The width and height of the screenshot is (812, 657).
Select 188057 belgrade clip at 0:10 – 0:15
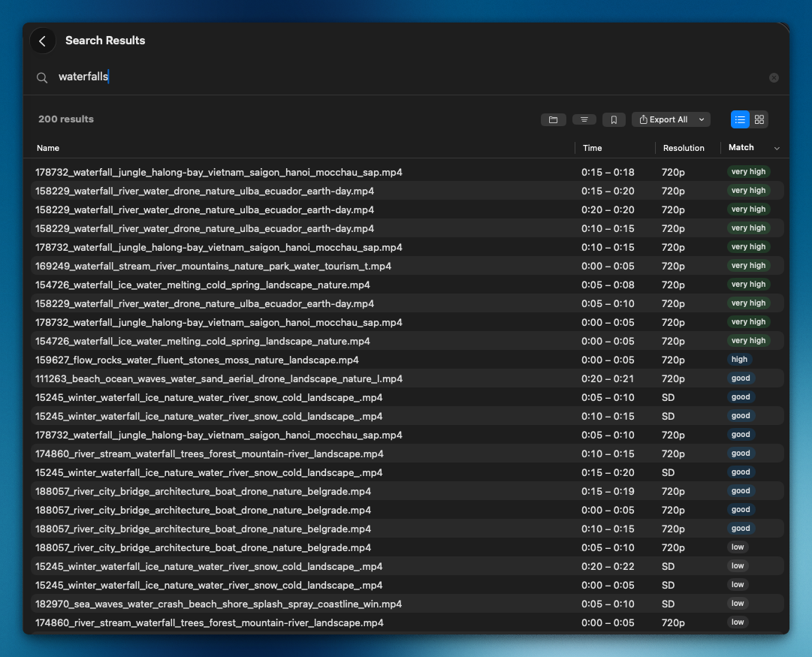tap(407, 529)
